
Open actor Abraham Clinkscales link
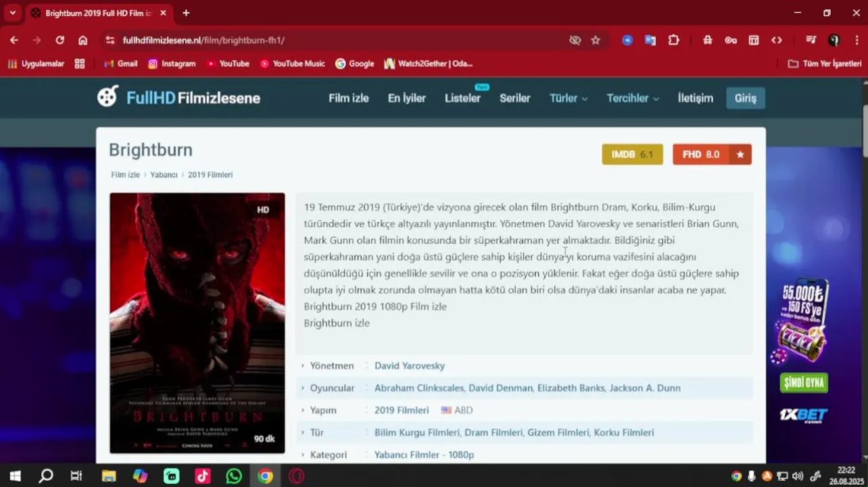[419, 388]
